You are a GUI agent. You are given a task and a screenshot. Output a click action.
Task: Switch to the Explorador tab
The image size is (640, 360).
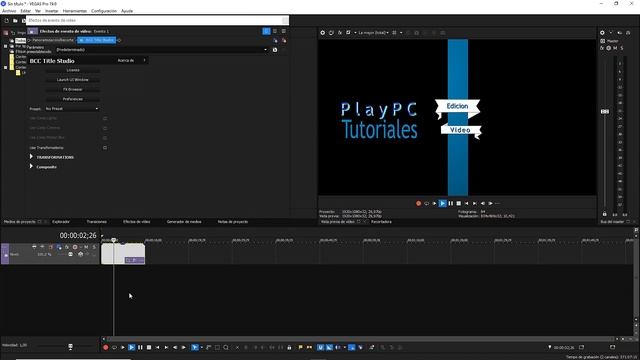61,222
